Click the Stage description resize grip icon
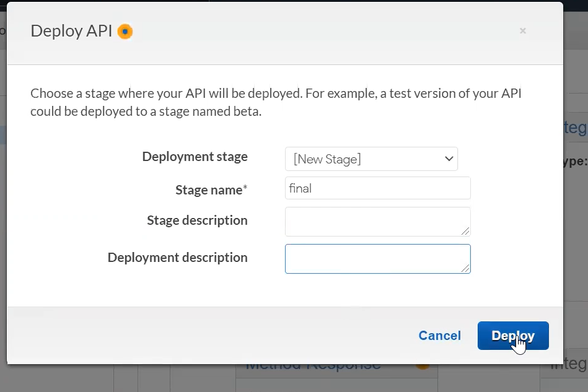The width and height of the screenshot is (588, 392). click(x=465, y=231)
